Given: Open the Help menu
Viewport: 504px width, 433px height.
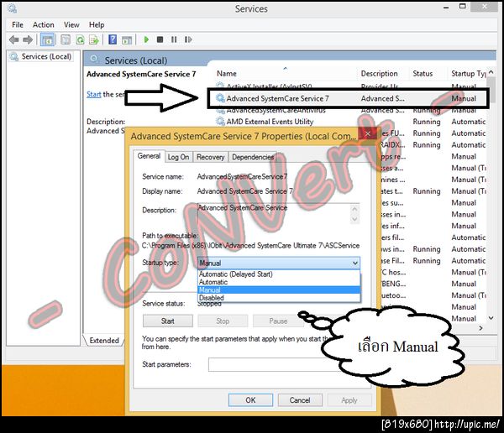Looking at the screenshot, I should [97, 24].
